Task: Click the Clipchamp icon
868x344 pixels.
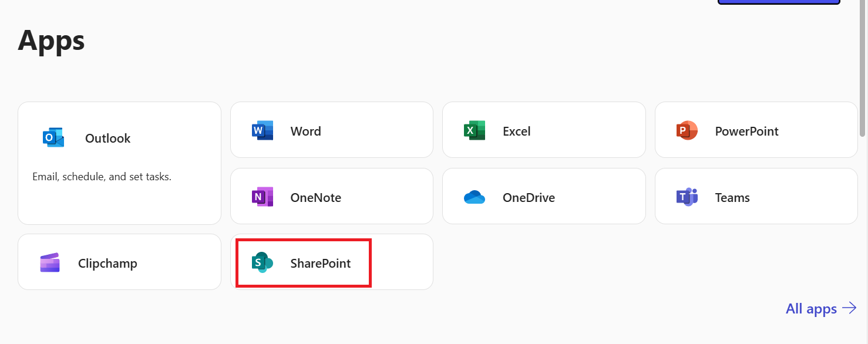Action: pos(50,263)
